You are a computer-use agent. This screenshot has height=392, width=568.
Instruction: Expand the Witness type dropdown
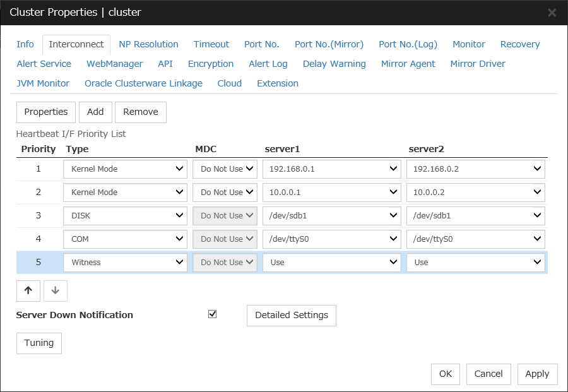[x=125, y=263]
